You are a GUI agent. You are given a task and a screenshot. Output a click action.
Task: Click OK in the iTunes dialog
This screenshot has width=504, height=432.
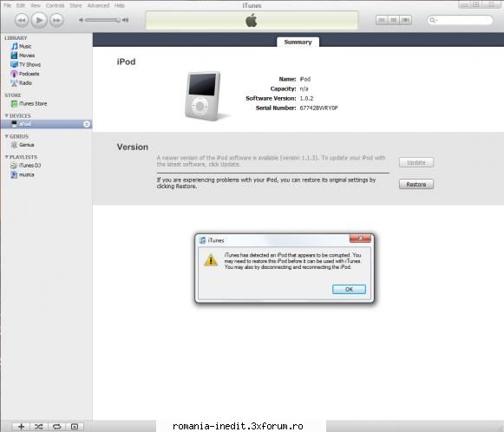(349, 289)
